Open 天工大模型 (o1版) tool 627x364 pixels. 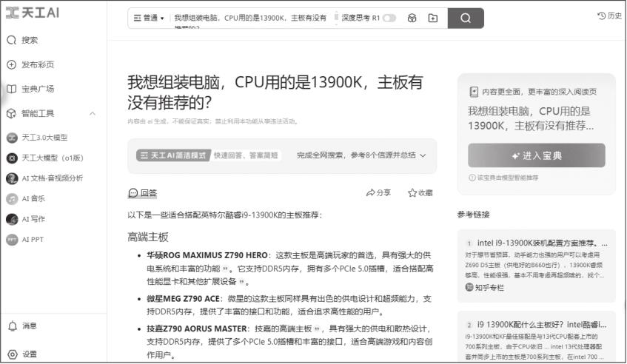(x=44, y=158)
